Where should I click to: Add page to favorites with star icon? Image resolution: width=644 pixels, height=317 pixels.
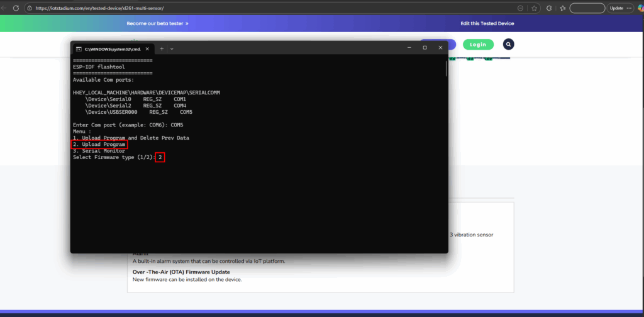[534, 8]
